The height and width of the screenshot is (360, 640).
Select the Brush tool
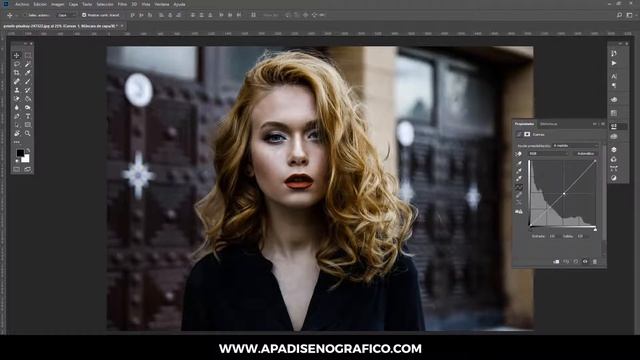click(x=28, y=82)
